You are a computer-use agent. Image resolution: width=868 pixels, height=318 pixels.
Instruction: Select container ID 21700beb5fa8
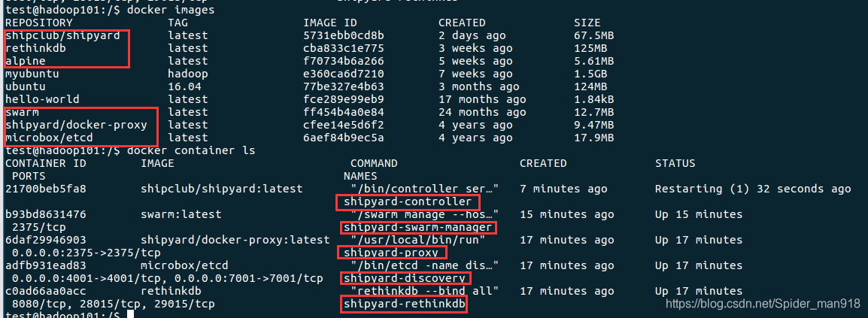[45, 189]
